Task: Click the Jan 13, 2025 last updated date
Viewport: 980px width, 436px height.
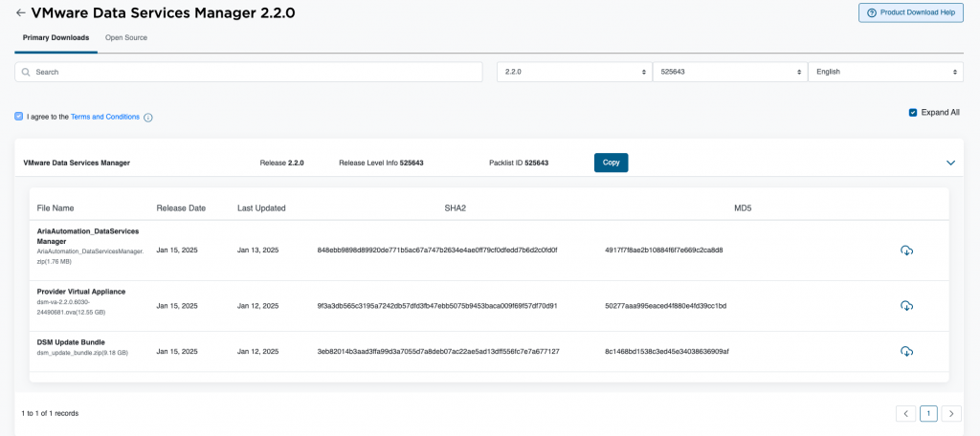Action: point(258,250)
